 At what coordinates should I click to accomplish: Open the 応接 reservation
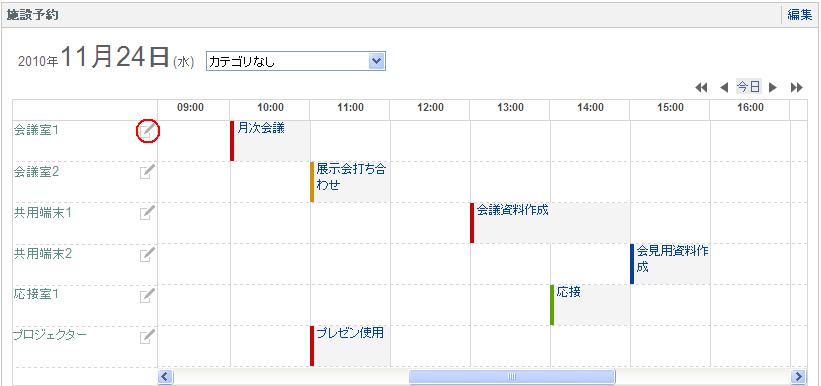[568, 292]
